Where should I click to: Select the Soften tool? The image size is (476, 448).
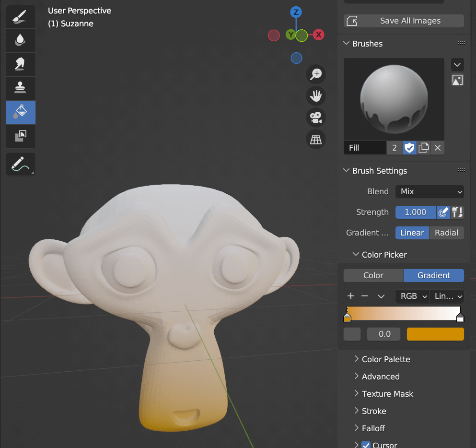tap(21, 40)
